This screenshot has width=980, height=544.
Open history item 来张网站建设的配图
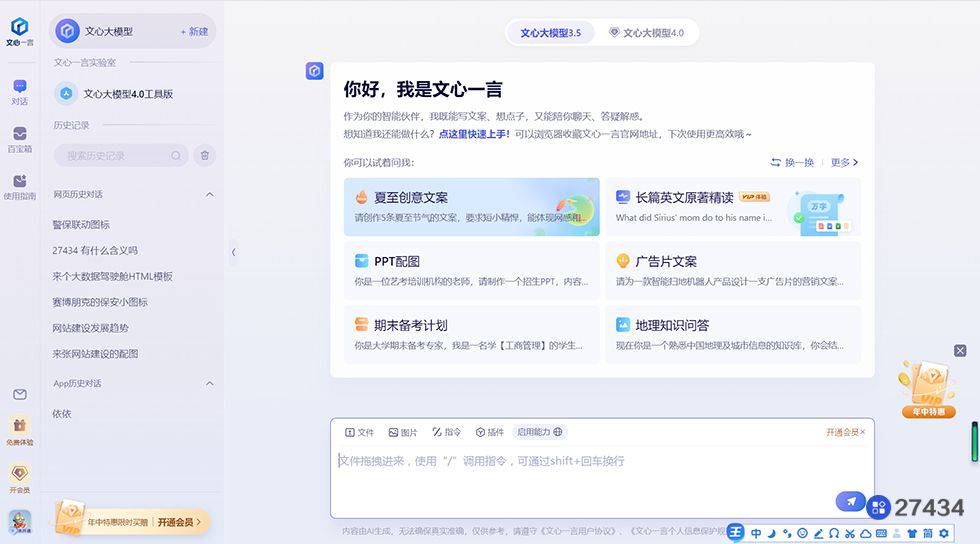[x=95, y=353]
